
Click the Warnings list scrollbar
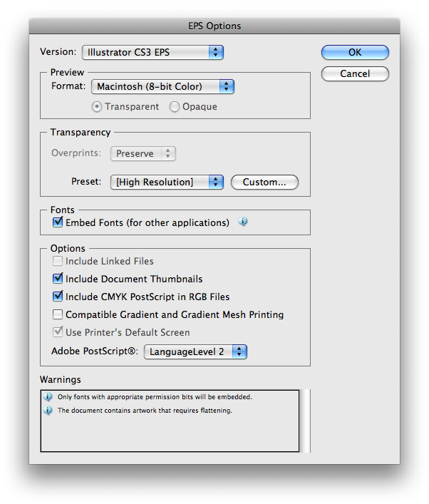click(305, 421)
